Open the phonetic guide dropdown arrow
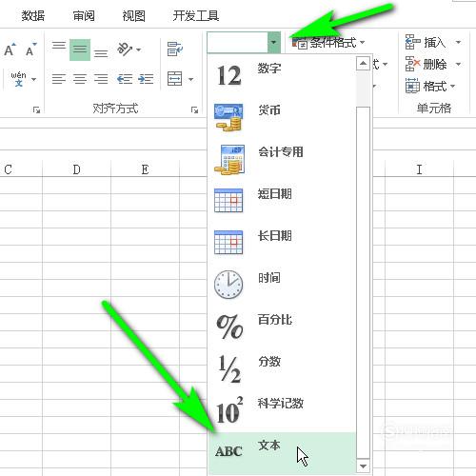This screenshot has width=476, height=476. (x=33, y=79)
